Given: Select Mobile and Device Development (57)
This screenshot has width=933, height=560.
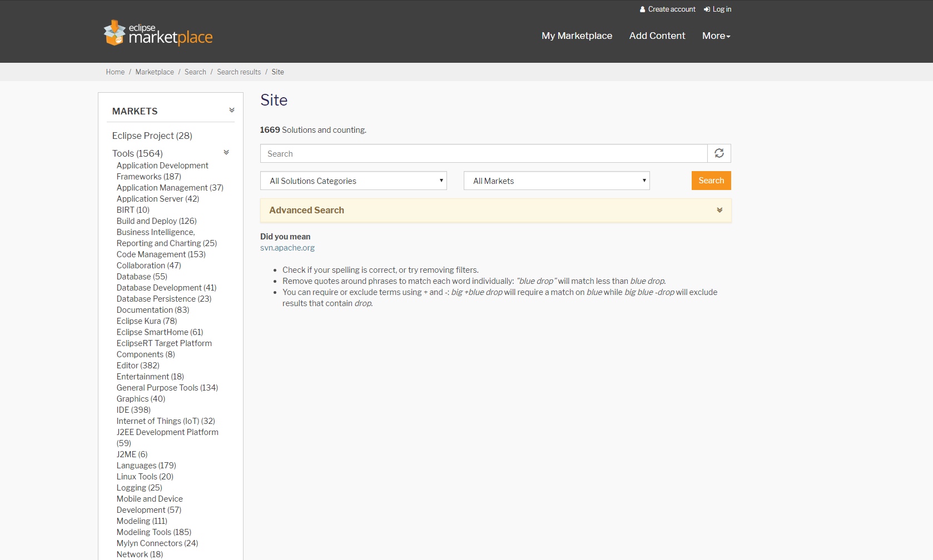Looking at the screenshot, I should (x=150, y=504).
